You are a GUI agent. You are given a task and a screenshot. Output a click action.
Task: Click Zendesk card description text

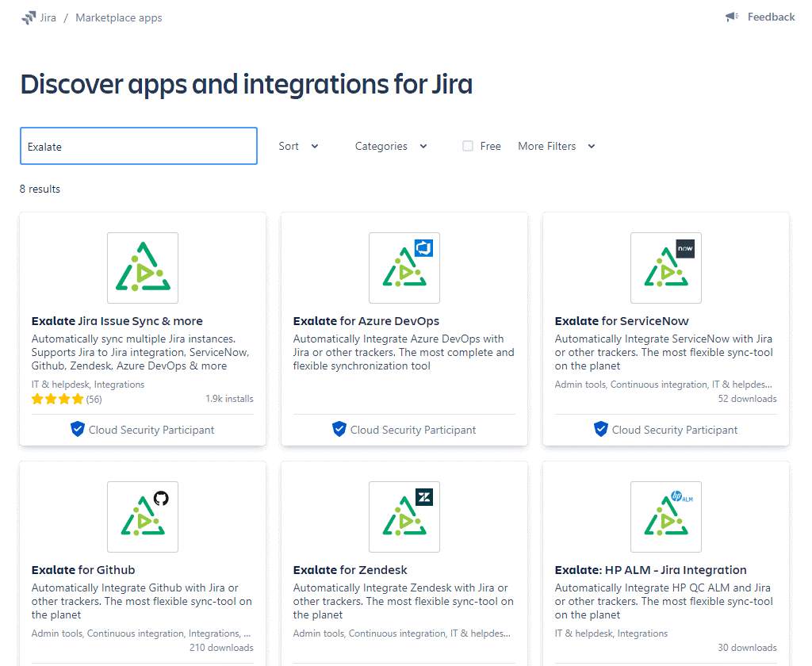[404, 601]
